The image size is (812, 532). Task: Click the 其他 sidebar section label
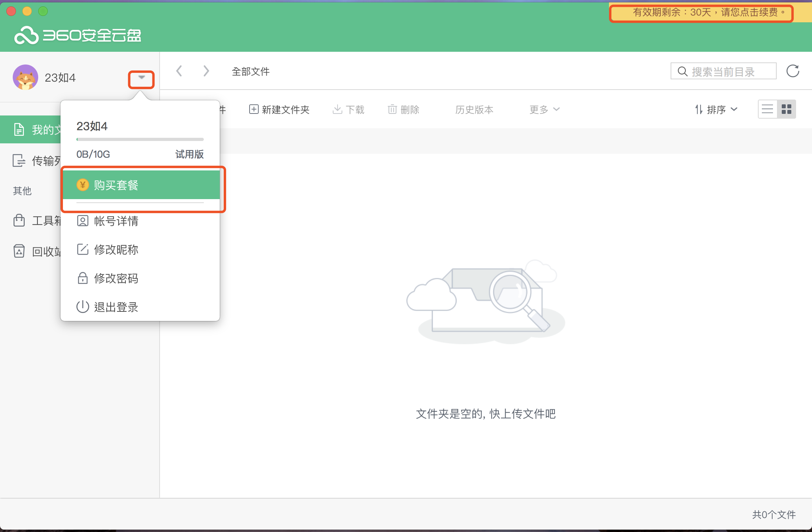22,191
